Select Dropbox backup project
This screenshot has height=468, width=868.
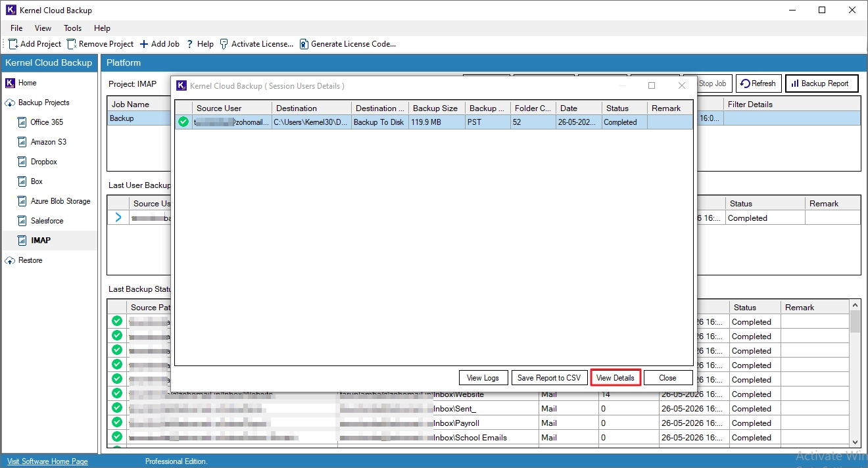coord(43,162)
